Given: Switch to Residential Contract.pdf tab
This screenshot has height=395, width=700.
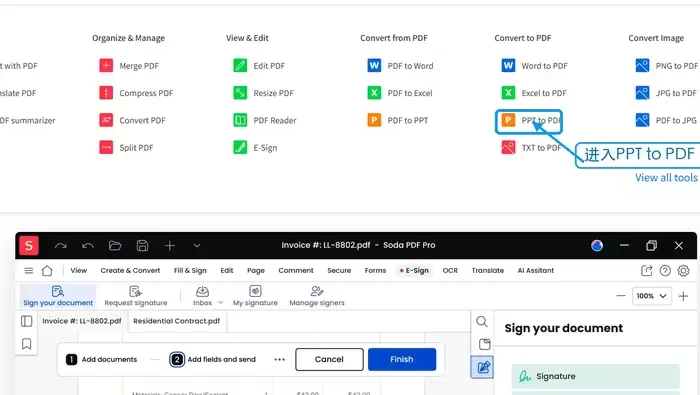Looking at the screenshot, I should point(177,321).
